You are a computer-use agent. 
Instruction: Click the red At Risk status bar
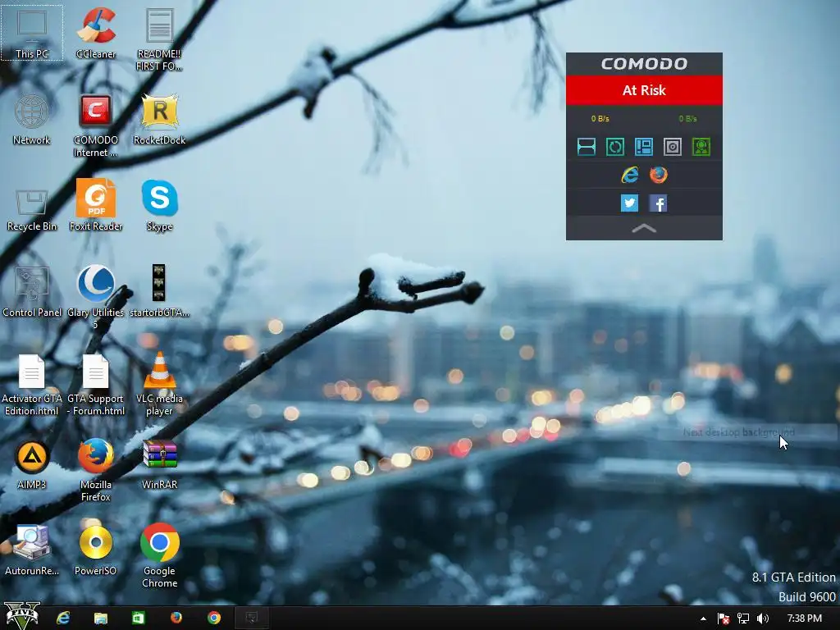coord(644,90)
